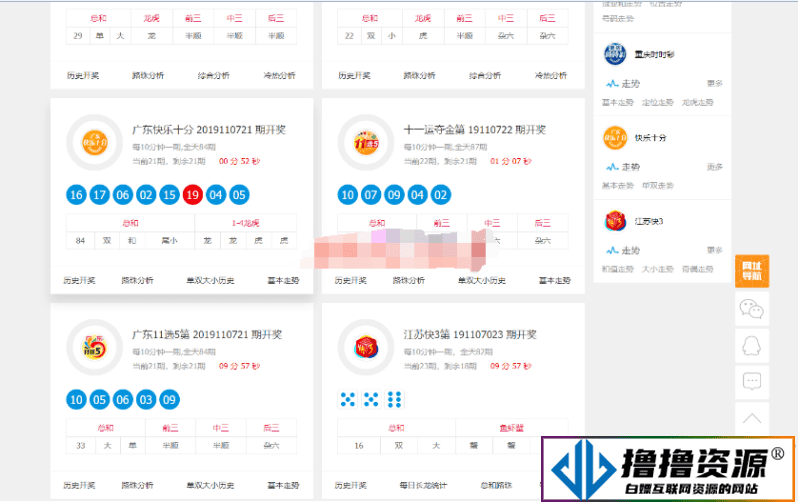
Task: Click the QQ penguin floating icon
Action: click(x=752, y=346)
